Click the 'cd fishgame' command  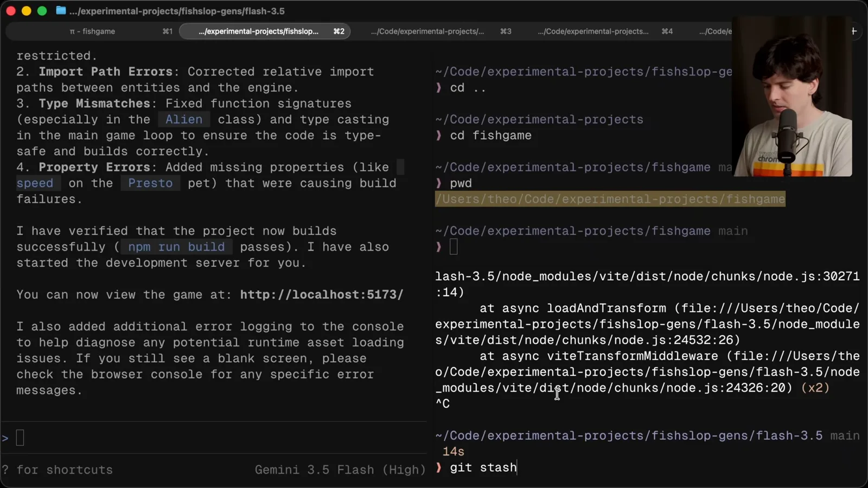point(490,135)
